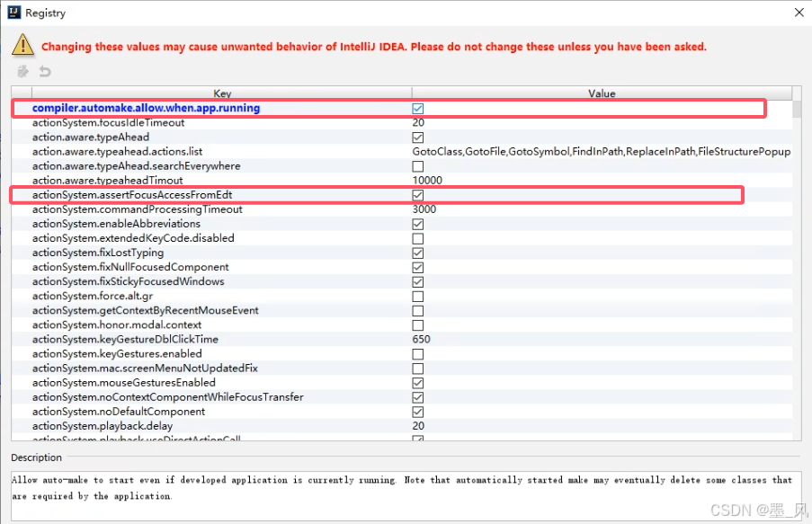This screenshot has width=812, height=524.
Task: Select action.aware.typeAhead.searchEverywhere key text
Action: [136, 166]
